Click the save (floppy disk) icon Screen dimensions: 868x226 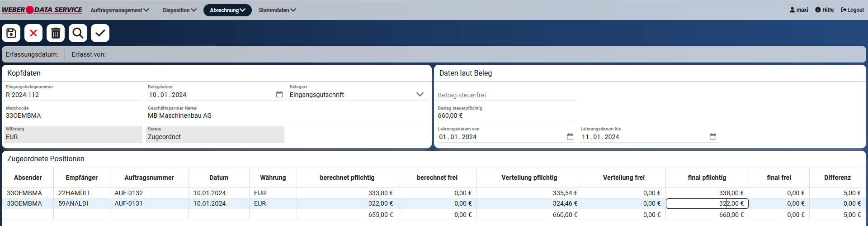click(11, 33)
